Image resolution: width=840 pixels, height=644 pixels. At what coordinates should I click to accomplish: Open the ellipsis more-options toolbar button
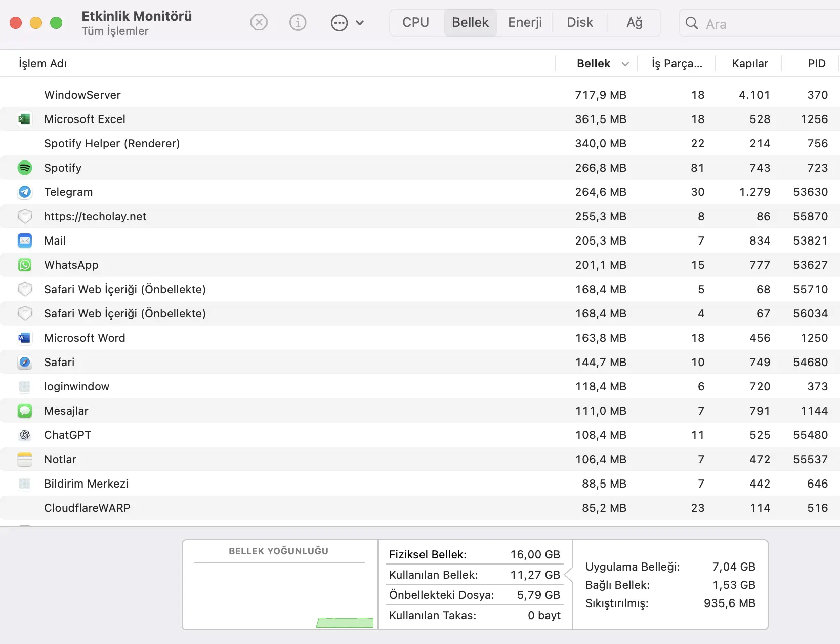(x=339, y=23)
